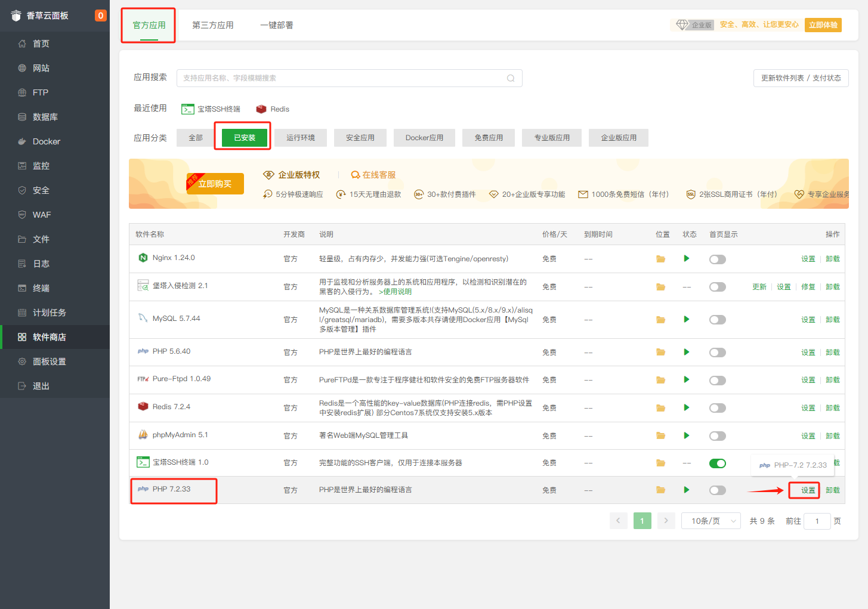Click the 前往 page number input
Screen dimensions: 868x609
817,521
